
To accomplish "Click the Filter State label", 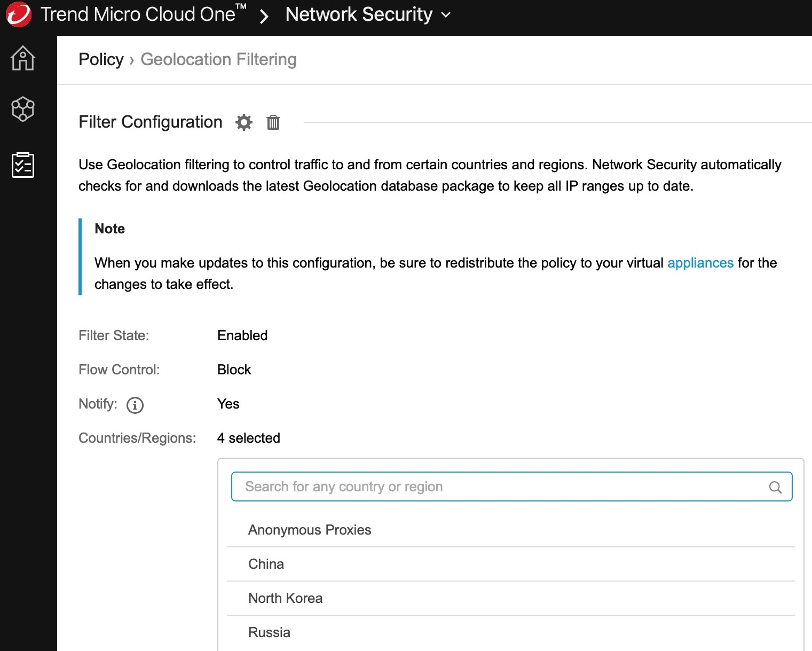I will (114, 335).
